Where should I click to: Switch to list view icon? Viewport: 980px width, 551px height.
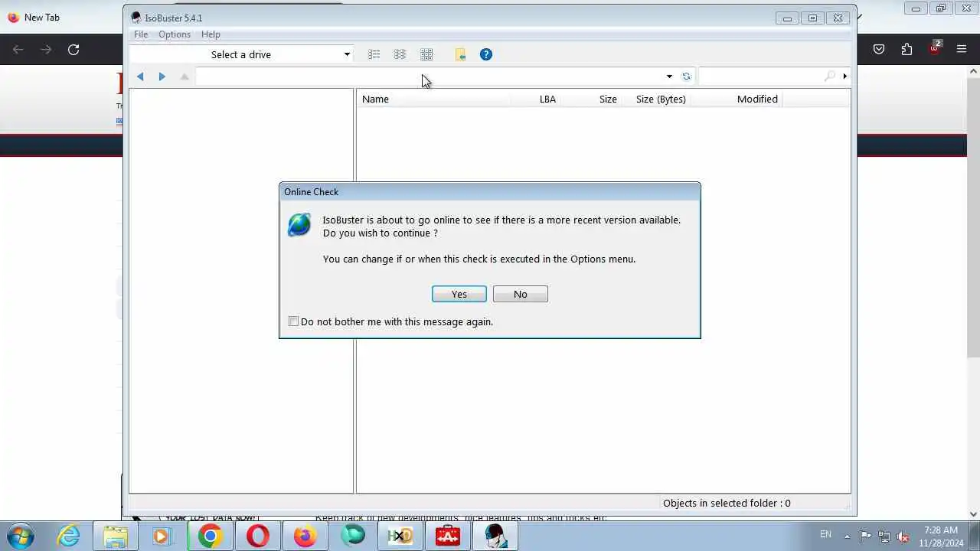[374, 54]
